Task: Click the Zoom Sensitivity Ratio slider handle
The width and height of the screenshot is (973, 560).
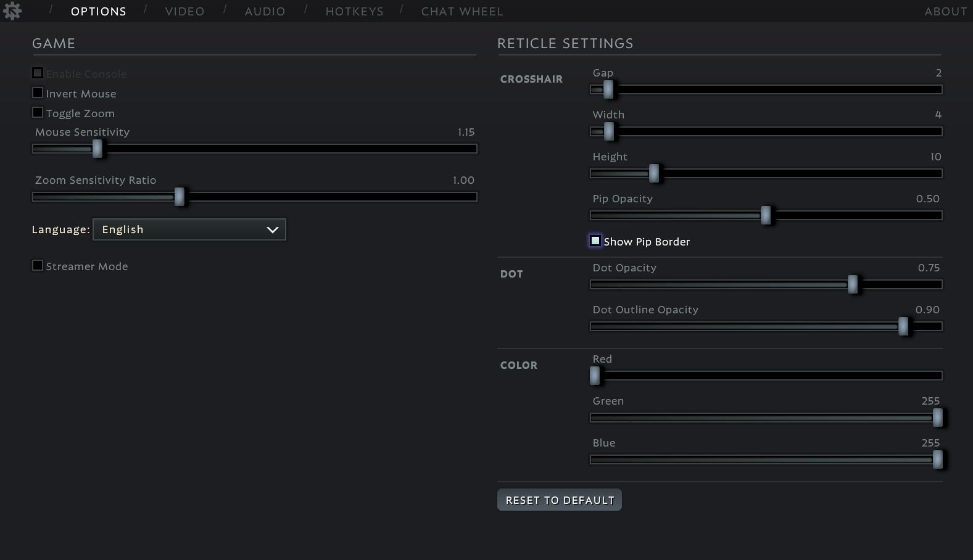Action: pos(180,197)
